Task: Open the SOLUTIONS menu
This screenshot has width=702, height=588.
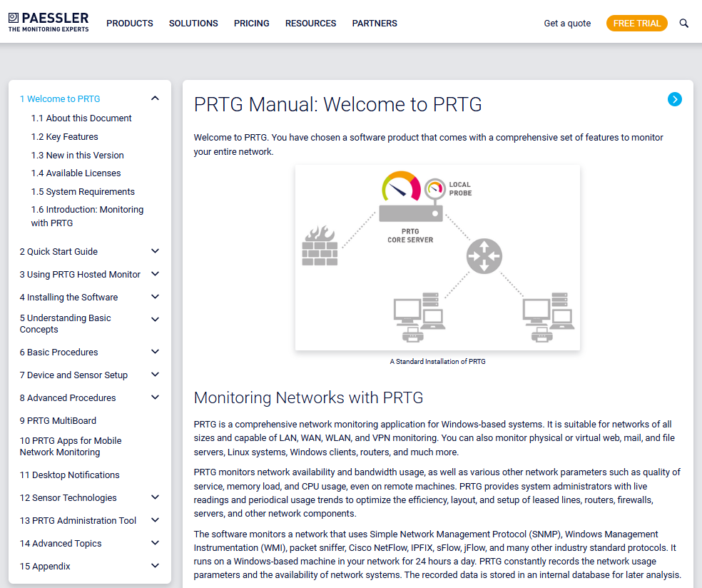Action: point(193,23)
